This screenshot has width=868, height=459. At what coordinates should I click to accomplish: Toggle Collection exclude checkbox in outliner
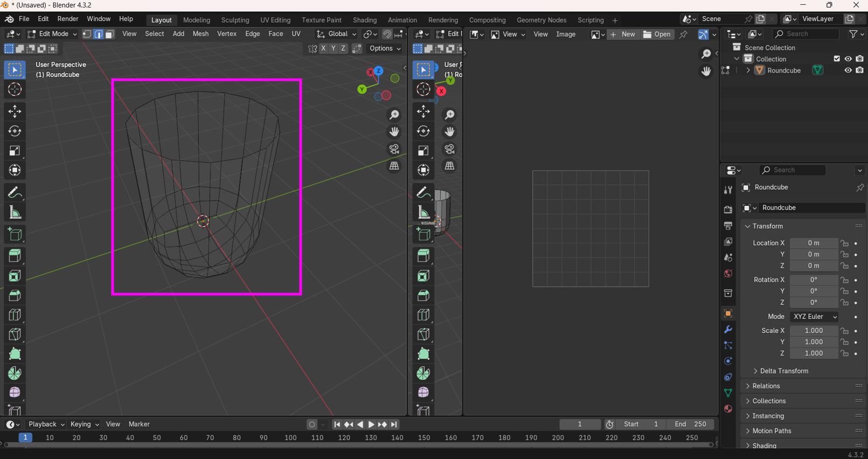click(837, 59)
